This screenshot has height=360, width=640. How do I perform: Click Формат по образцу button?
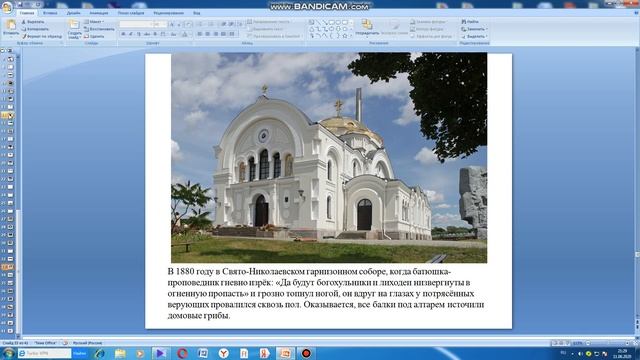(x=42, y=36)
